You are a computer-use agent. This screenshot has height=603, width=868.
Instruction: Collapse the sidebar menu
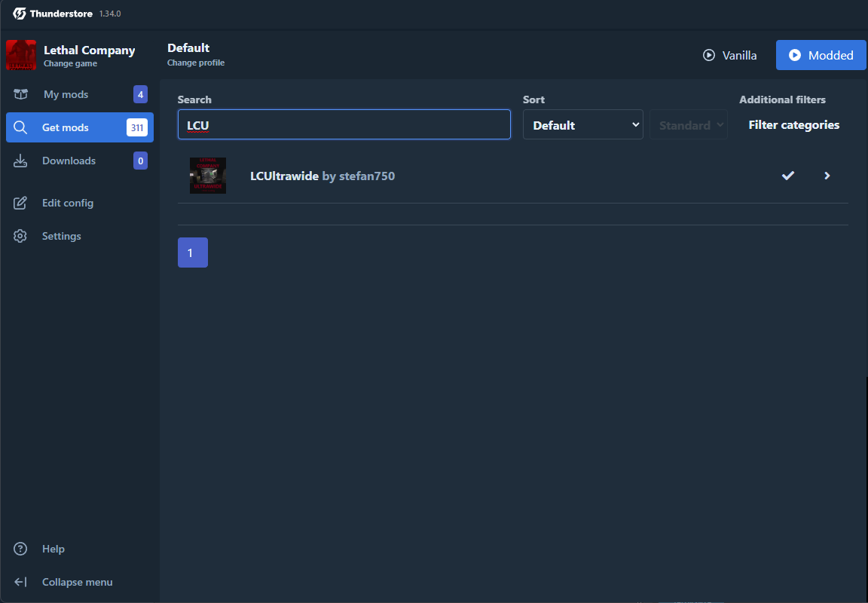point(80,582)
